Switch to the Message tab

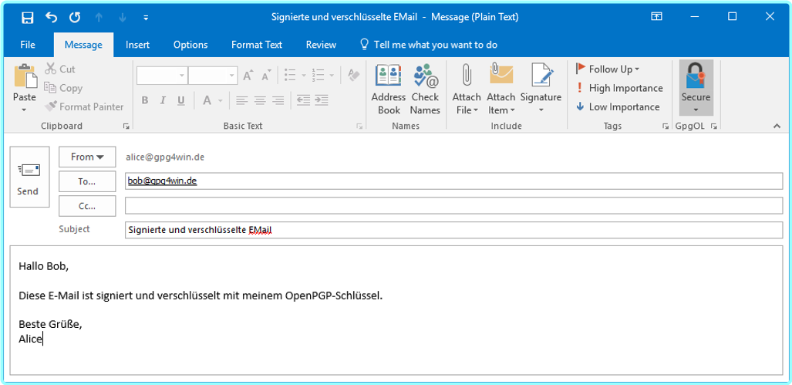(83, 44)
